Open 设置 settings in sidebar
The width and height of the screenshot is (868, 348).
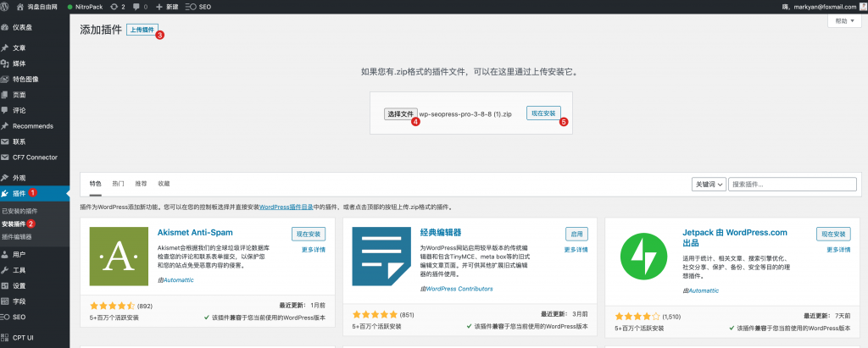[x=19, y=285]
